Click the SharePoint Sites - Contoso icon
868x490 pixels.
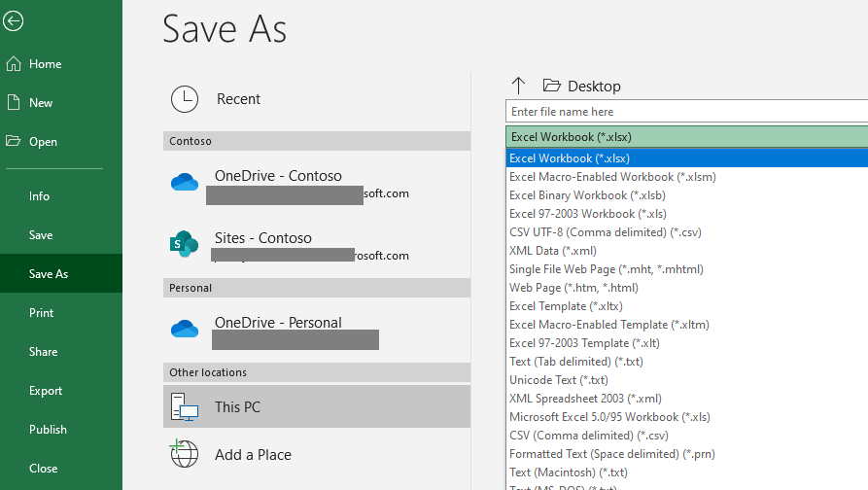[185, 244]
